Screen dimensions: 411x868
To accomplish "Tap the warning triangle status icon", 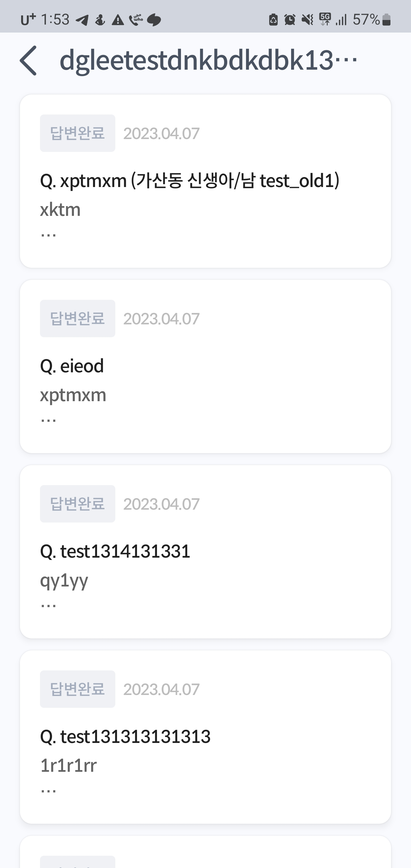I will [118, 20].
